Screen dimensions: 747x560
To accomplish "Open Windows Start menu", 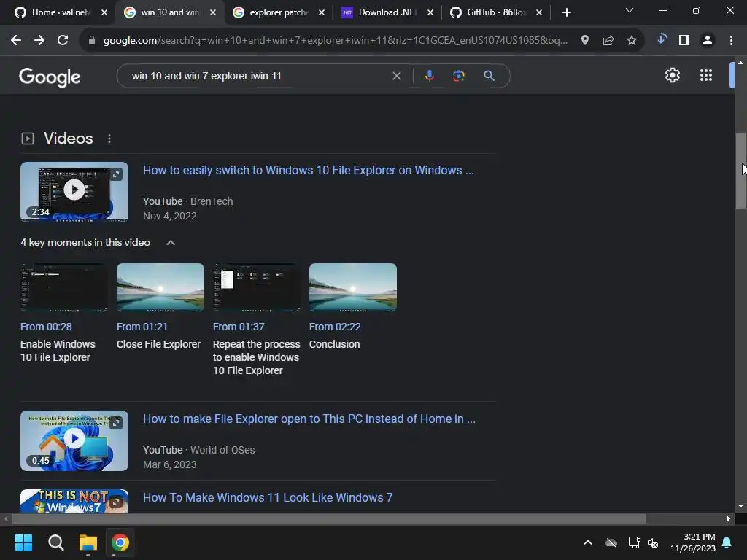I will pyautogui.click(x=23, y=542).
